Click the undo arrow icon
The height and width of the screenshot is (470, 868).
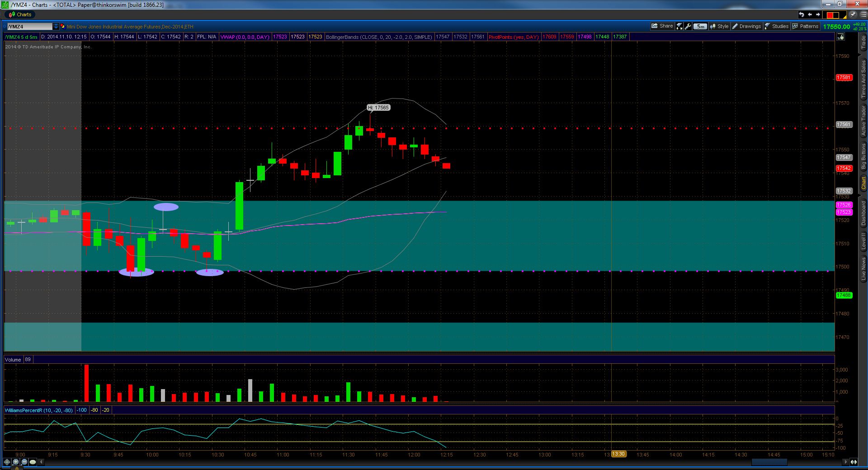coord(802,14)
